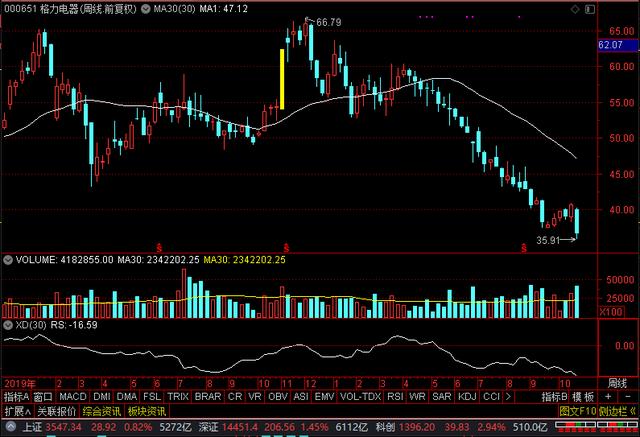Expand the XD(30) indicator dropdown arrow
The height and width of the screenshot is (437, 640).
(x=9, y=325)
